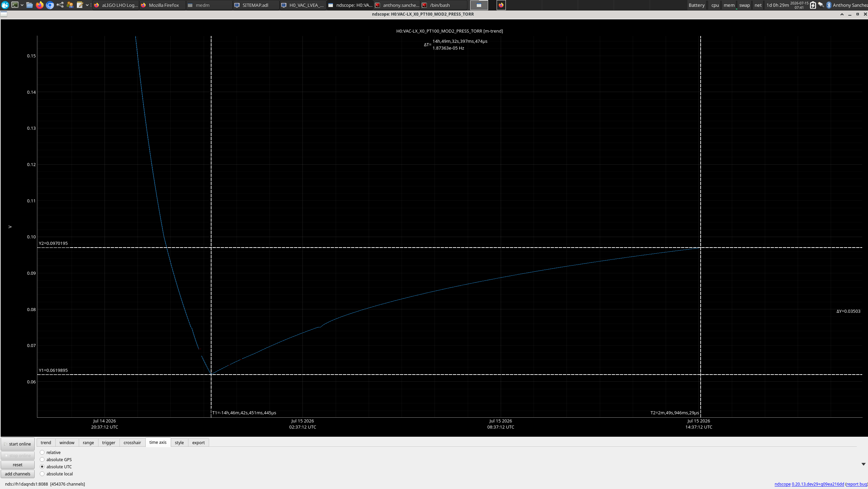
Task: Switch to Mozilla Firefox taskbar window
Action: tap(163, 5)
